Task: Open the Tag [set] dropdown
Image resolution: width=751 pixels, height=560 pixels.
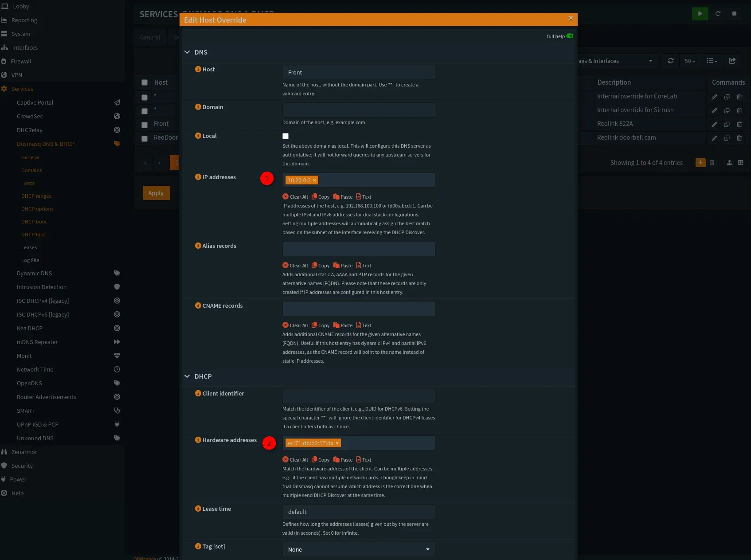Action: click(359, 549)
